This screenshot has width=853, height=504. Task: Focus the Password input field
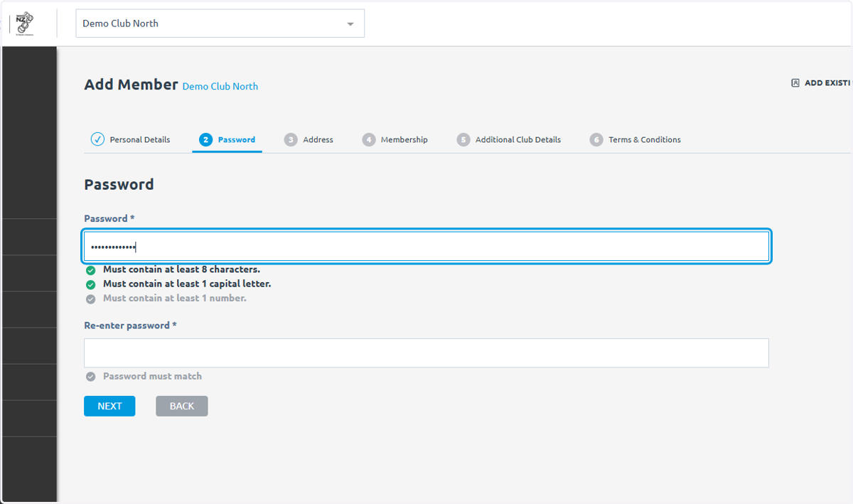pos(426,247)
